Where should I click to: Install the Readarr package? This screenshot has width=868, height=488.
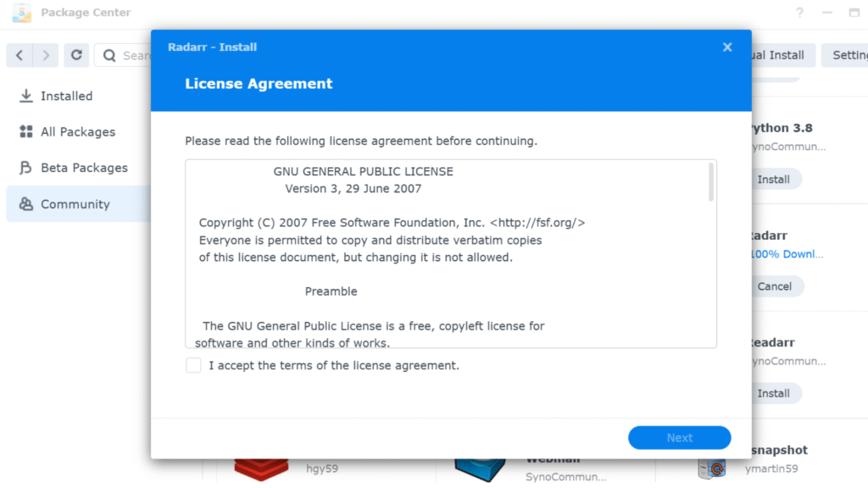coord(774,393)
